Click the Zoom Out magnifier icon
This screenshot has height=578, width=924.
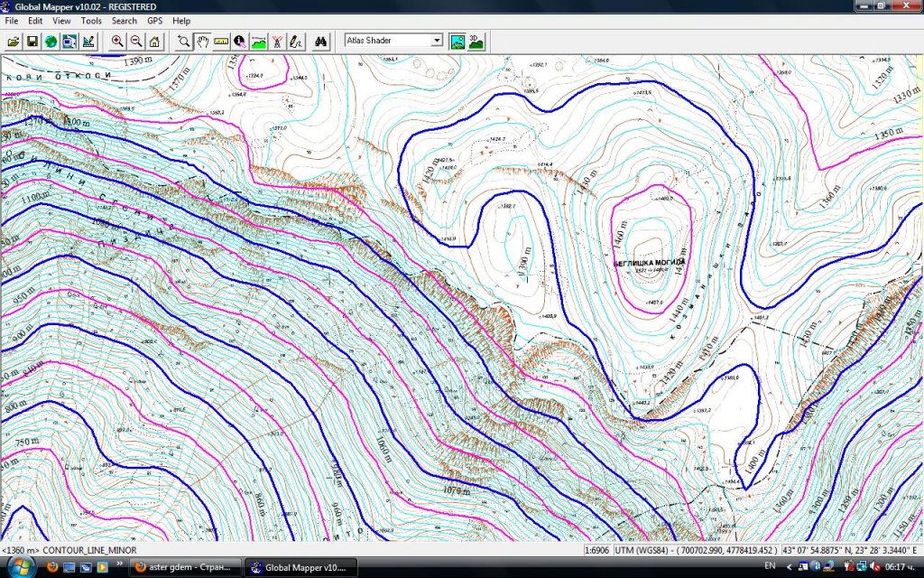[136, 42]
